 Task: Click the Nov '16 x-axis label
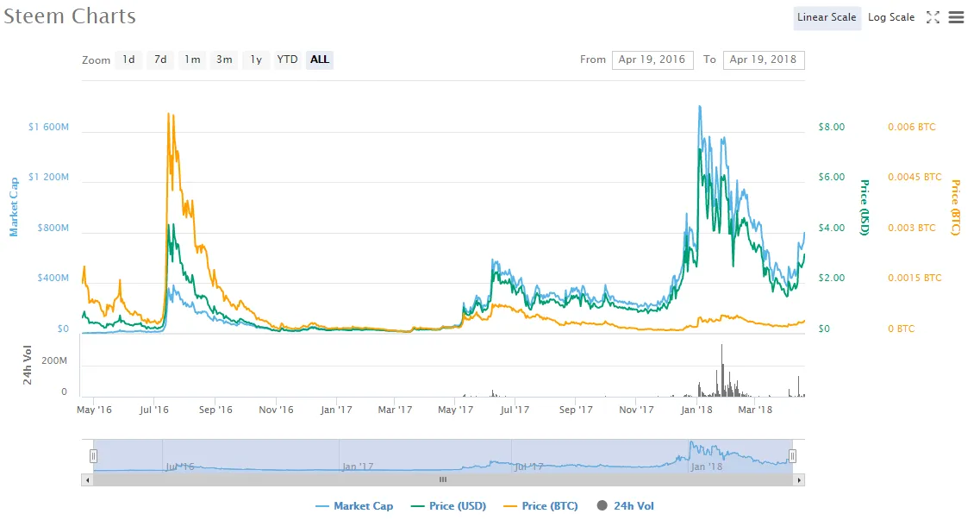pos(277,410)
